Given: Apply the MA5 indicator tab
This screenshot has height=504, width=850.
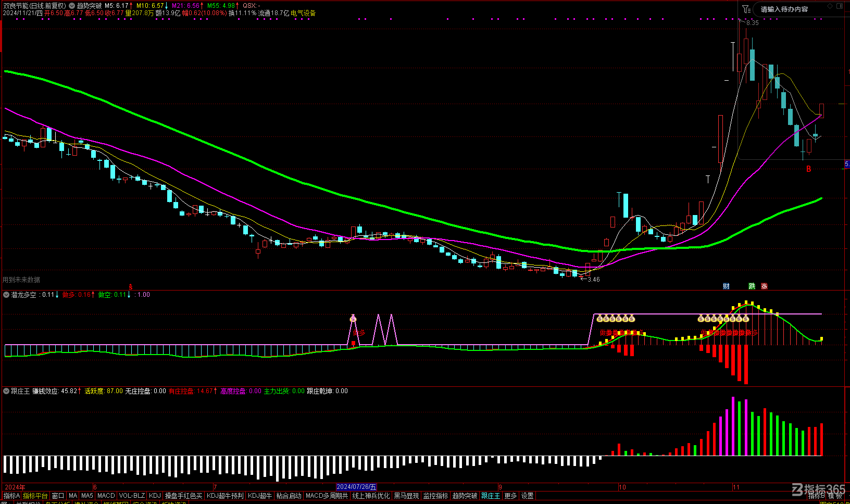Looking at the screenshot, I should 87,496.
